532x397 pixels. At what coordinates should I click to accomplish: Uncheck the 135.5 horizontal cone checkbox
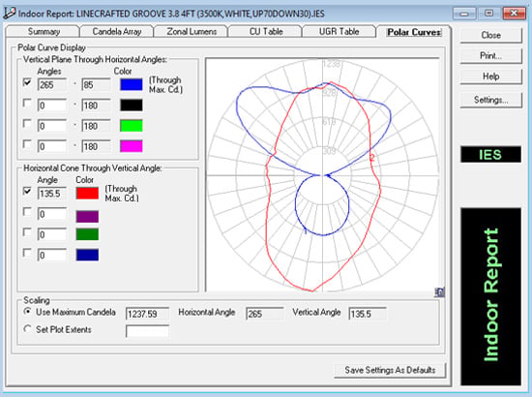click(x=27, y=191)
